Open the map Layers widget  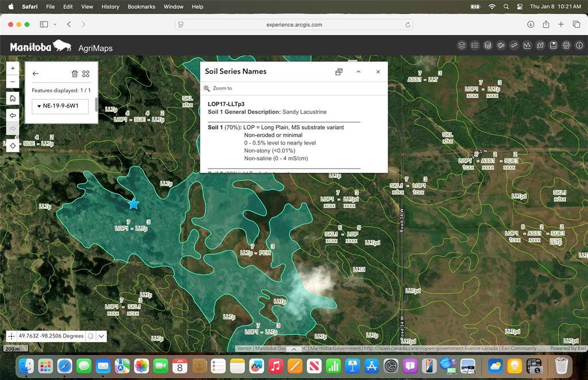[462, 45]
